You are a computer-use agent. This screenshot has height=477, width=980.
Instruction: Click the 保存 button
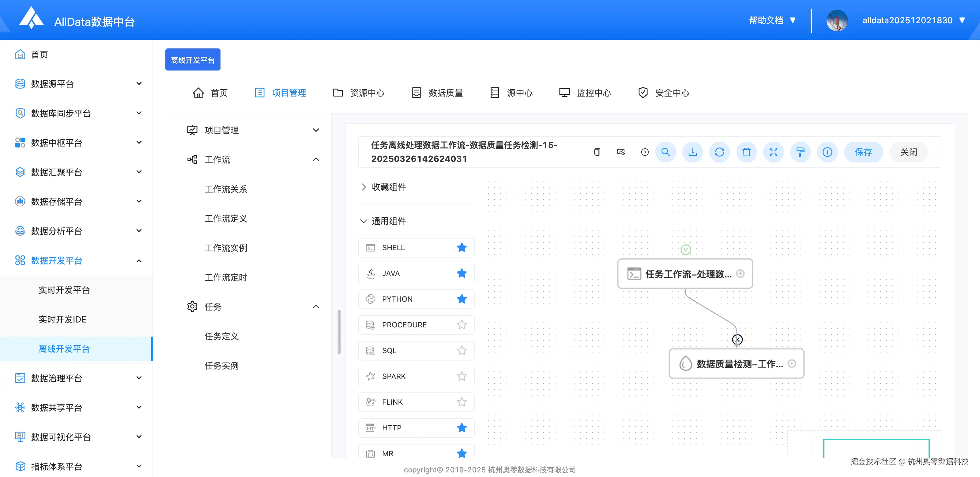click(x=863, y=152)
